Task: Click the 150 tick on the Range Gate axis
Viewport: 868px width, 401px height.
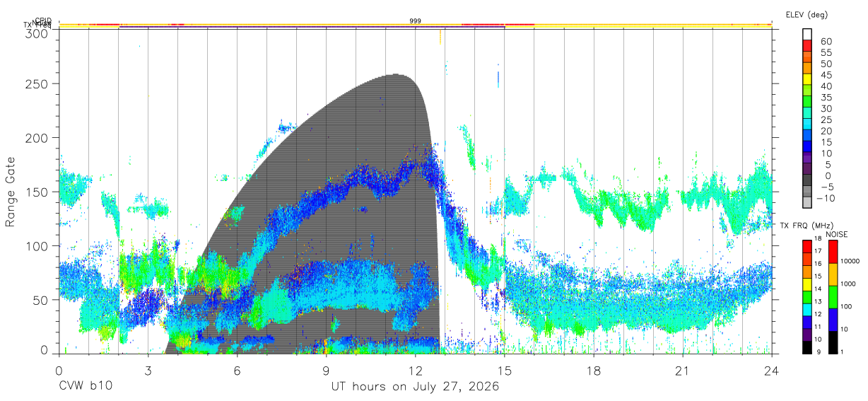Action: point(35,192)
